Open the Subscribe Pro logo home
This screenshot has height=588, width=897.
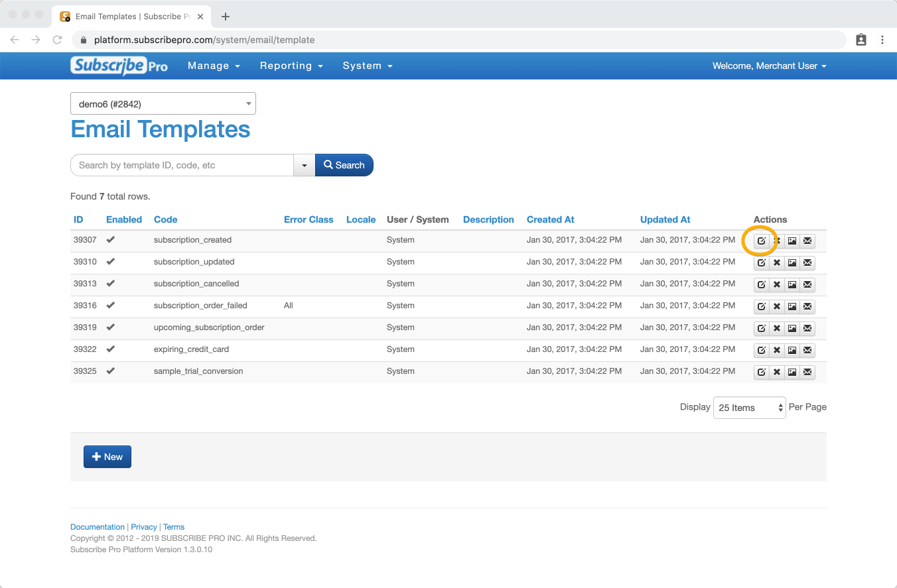tap(119, 66)
